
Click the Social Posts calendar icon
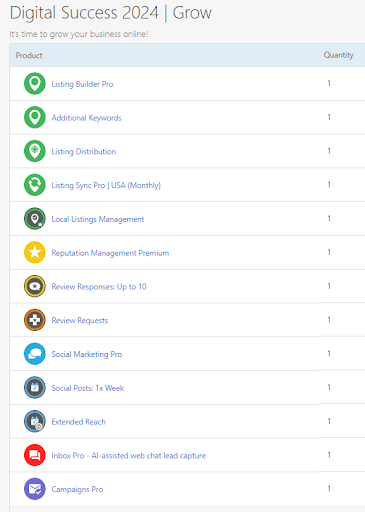35,387
